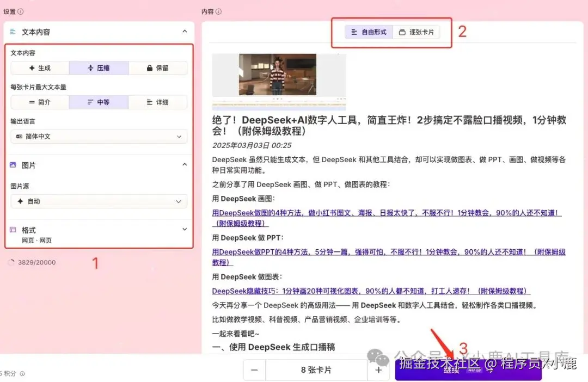
Task: Click the 3829/20000 progress circle
Action: coord(12,262)
